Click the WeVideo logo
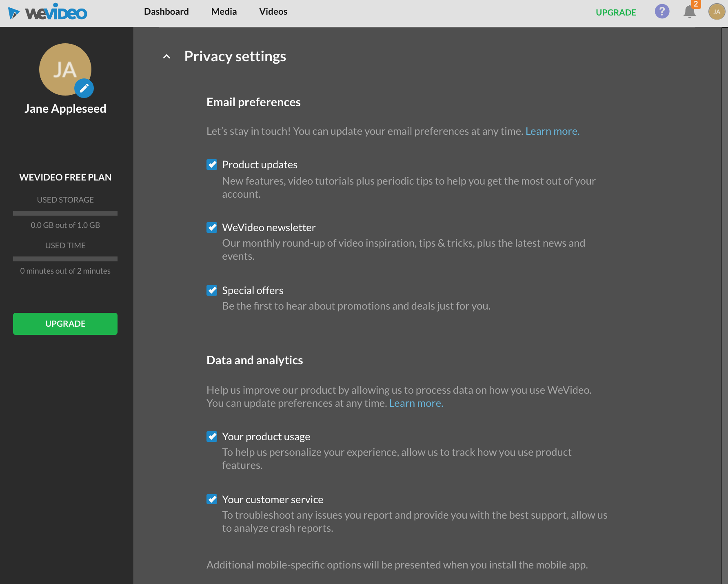Image resolution: width=728 pixels, height=584 pixels. [48, 12]
